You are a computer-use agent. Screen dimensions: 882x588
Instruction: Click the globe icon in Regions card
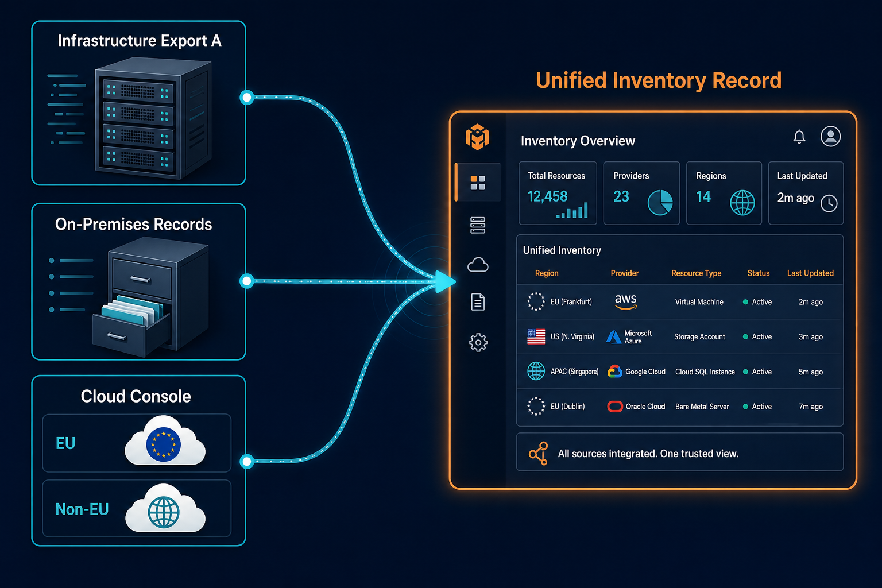[742, 203]
